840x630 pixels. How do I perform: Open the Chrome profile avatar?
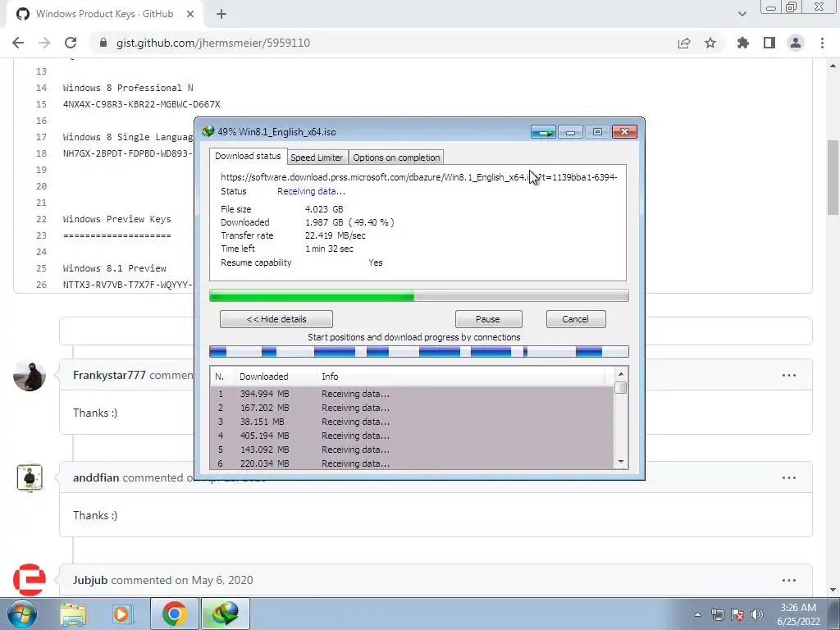click(x=796, y=43)
